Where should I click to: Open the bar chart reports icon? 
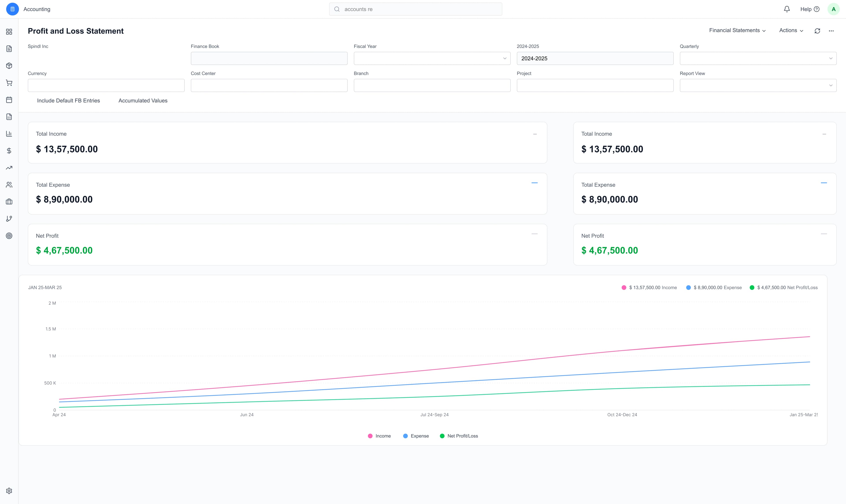click(x=9, y=133)
